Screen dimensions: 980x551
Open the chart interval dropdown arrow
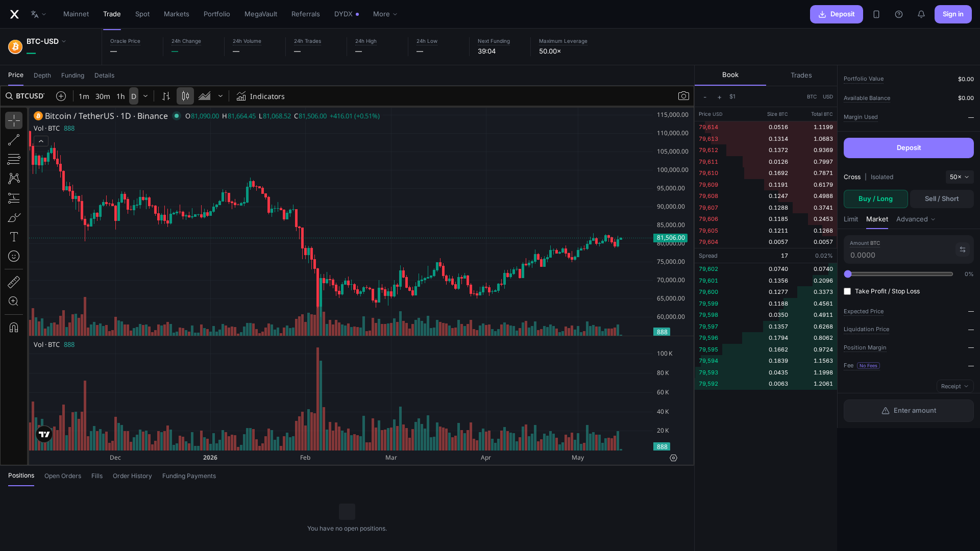[x=145, y=96]
